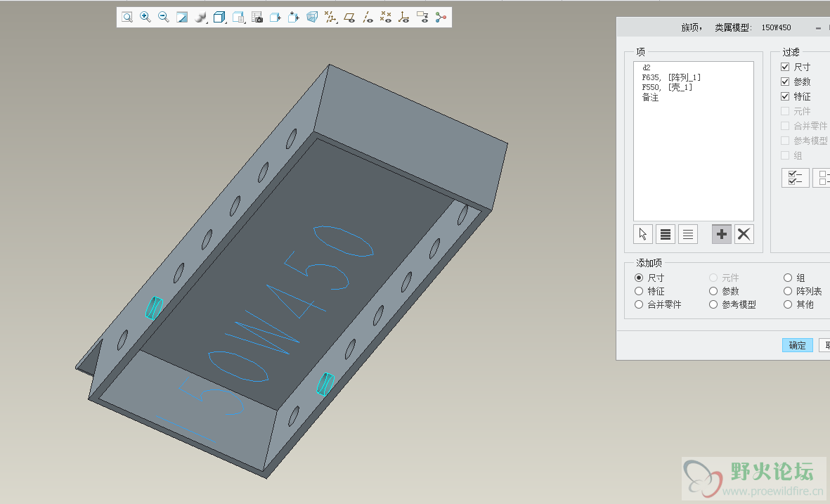Click the cube with two arrows icon

293,18
